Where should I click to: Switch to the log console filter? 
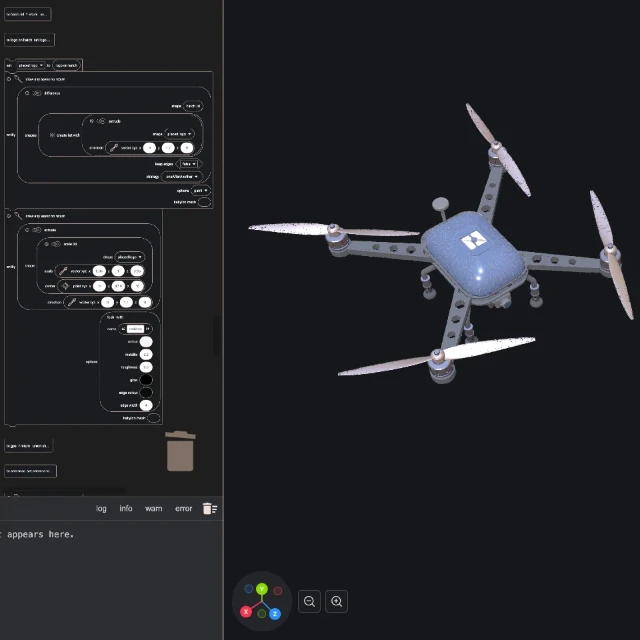pyautogui.click(x=101, y=509)
